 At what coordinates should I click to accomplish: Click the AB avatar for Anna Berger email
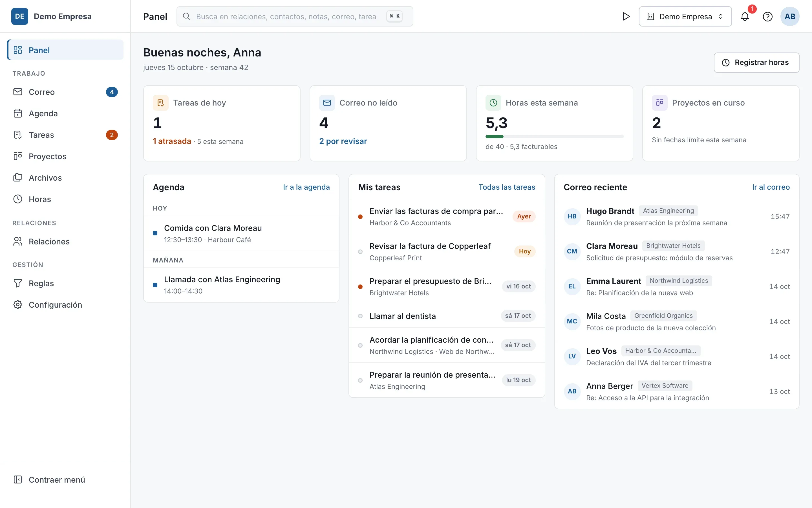[572, 391]
